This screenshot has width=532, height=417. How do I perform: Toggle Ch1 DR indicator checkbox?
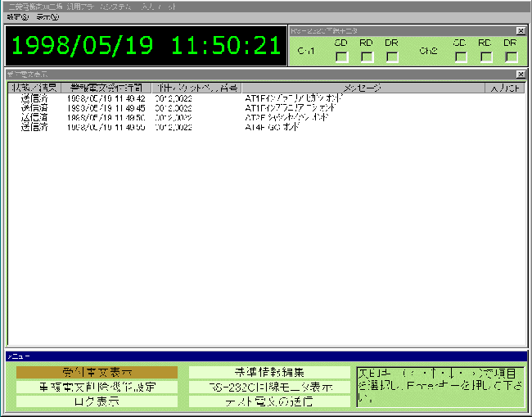[392, 57]
